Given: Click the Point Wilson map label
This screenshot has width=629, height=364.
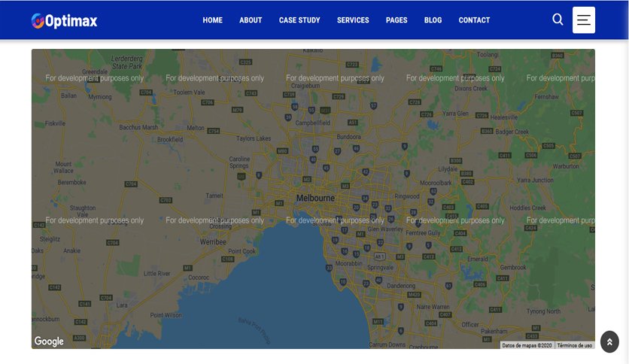Looking at the screenshot, I should [x=166, y=315].
